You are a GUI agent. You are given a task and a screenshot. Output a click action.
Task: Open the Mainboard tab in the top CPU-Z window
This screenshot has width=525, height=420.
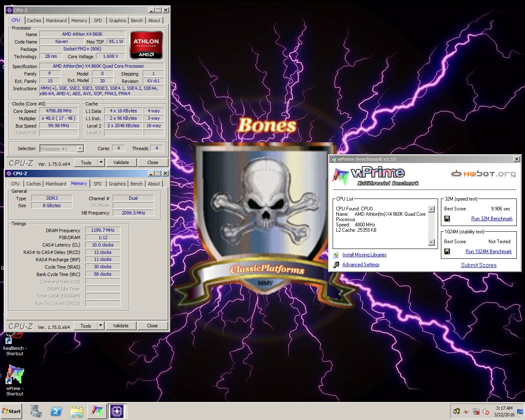tap(56, 21)
